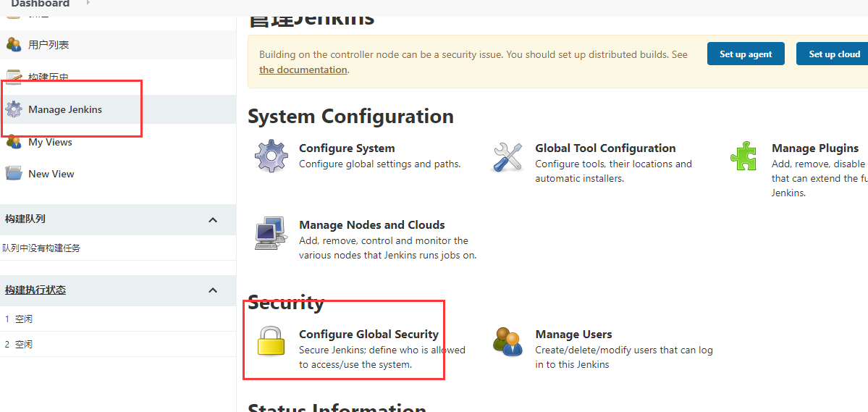Screen dimensions: 868x412
Task: Click the My Views icon
Action: pyautogui.click(x=14, y=142)
